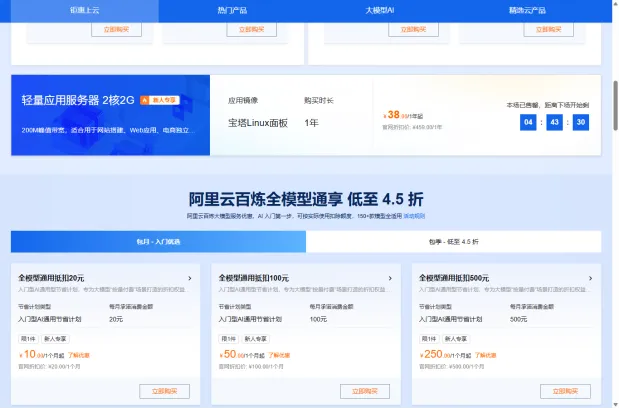The image size is (620, 409).
Task: Click the 本场已售罄 countdown notice text
Action: pyautogui.click(x=548, y=105)
